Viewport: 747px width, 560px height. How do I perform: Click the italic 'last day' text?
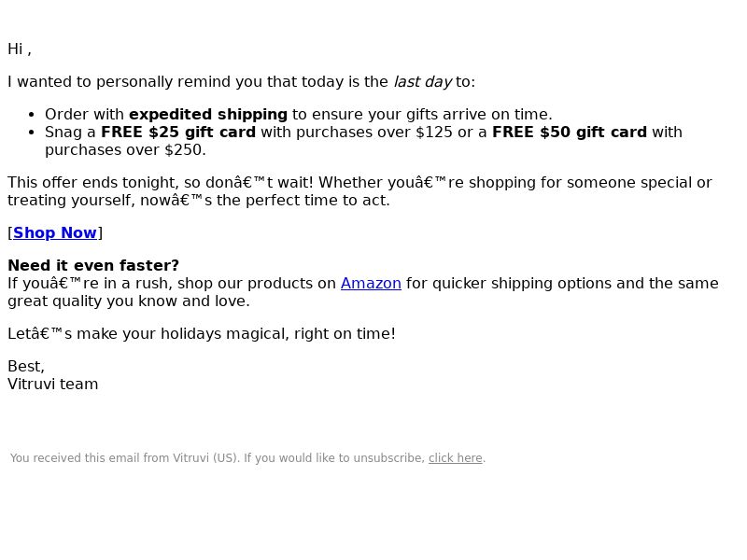click(x=423, y=82)
